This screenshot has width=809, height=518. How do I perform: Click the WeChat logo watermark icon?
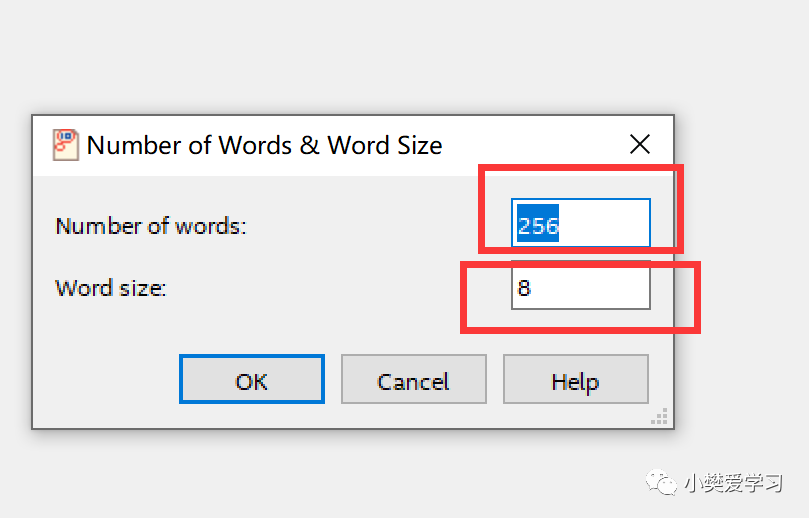(x=662, y=483)
